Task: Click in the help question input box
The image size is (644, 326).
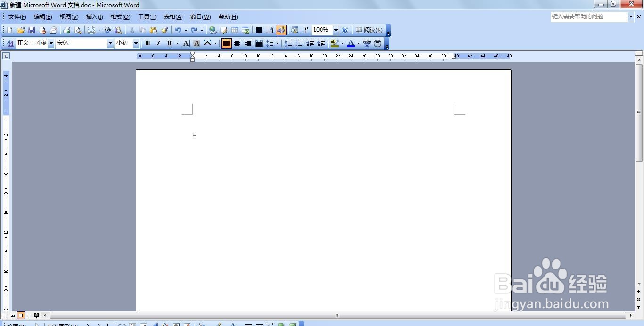Action: [x=589, y=16]
